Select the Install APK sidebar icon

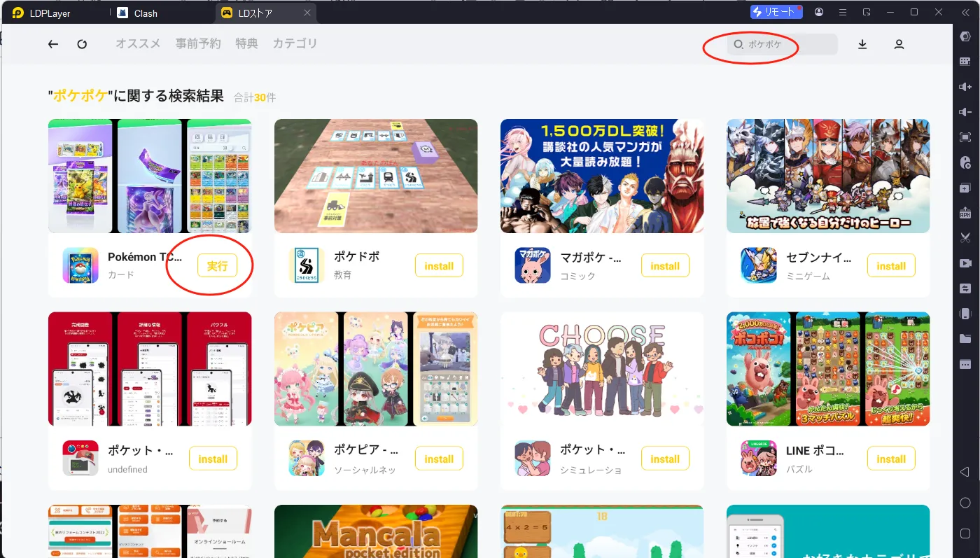(x=965, y=212)
